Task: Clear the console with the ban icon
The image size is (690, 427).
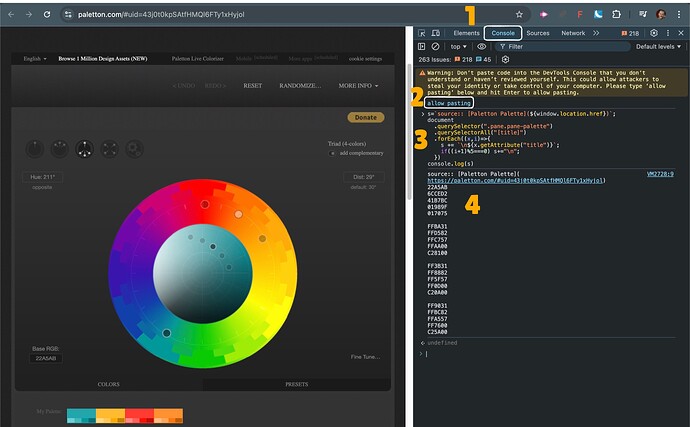Action: [x=435, y=46]
